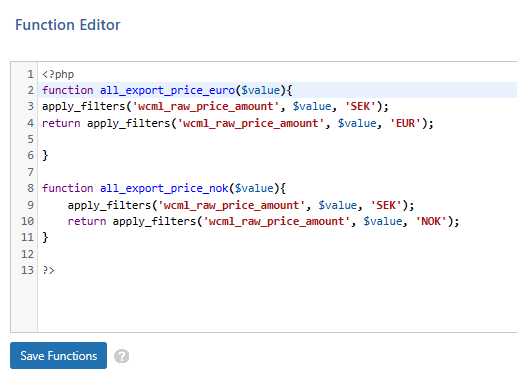
Task: Click the closing brace on line 11
Action: [x=45, y=238]
